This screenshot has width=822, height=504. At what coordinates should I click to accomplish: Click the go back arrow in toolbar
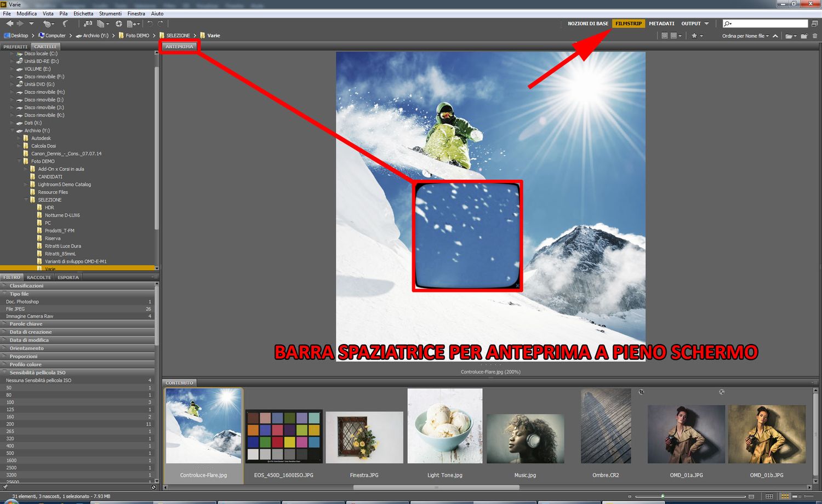click(x=9, y=24)
